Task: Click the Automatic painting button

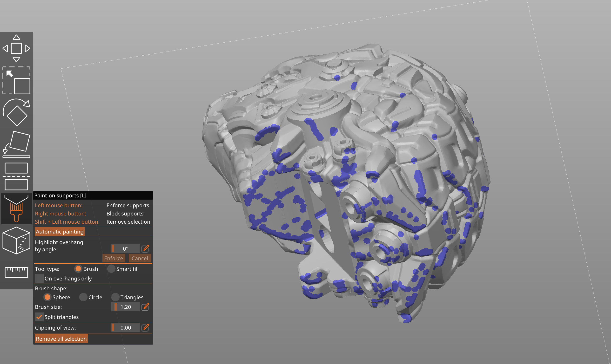Action: (x=60, y=232)
